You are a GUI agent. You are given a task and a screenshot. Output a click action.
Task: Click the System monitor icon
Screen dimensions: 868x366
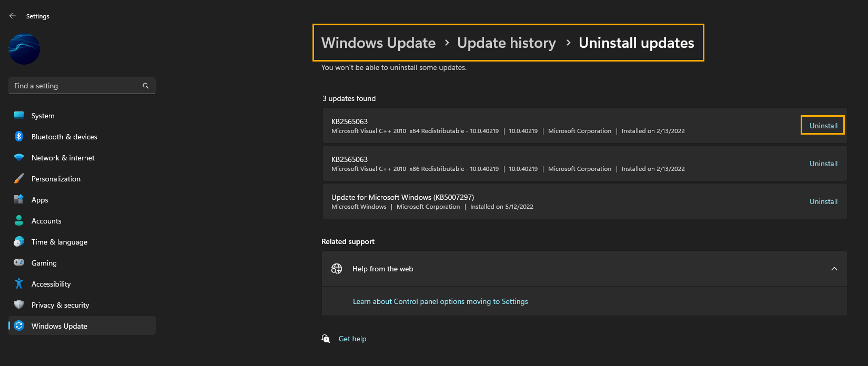point(19,116)
